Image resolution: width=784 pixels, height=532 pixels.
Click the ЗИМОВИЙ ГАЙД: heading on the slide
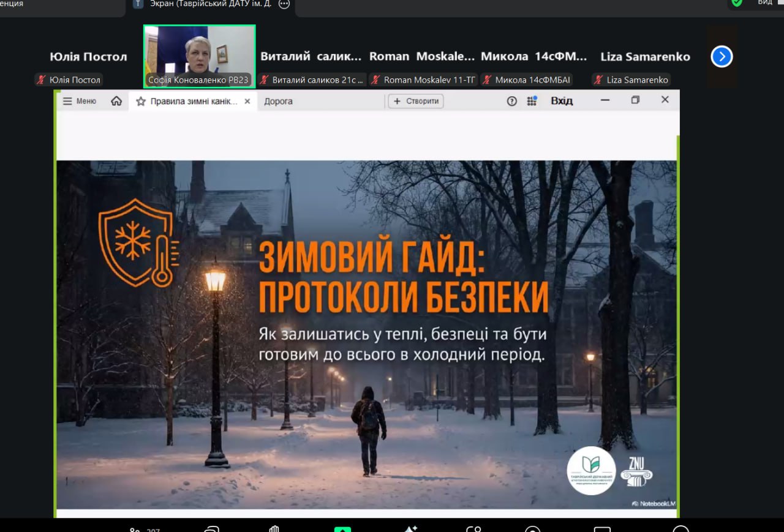point(371,257)
